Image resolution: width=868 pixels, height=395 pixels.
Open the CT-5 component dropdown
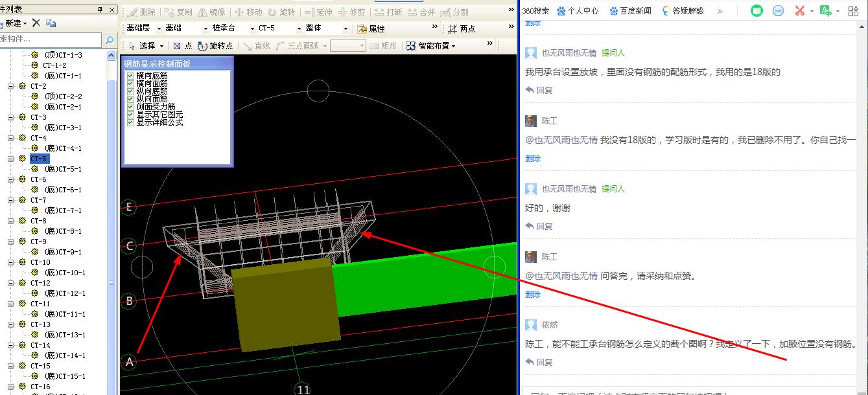(299, 28)
